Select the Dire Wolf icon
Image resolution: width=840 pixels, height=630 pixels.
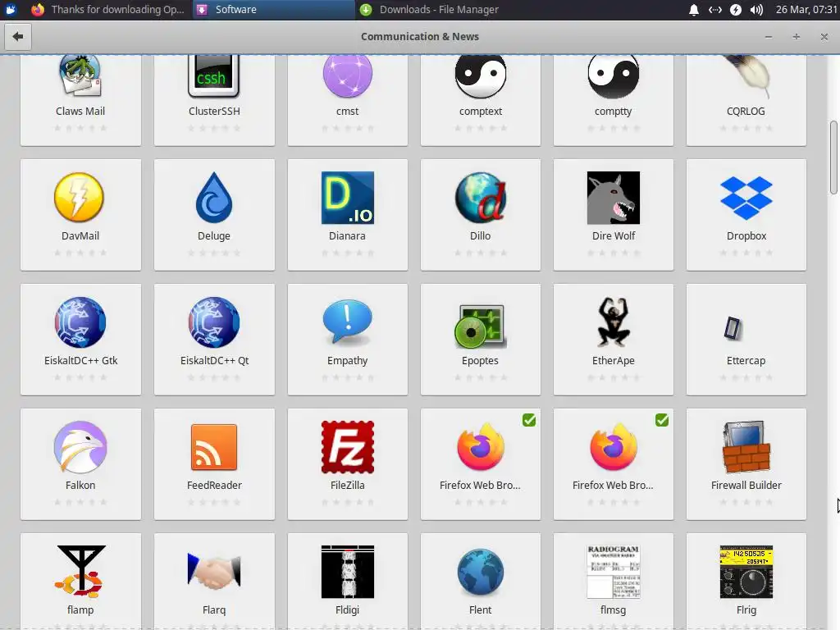click(x=614, y=198)
